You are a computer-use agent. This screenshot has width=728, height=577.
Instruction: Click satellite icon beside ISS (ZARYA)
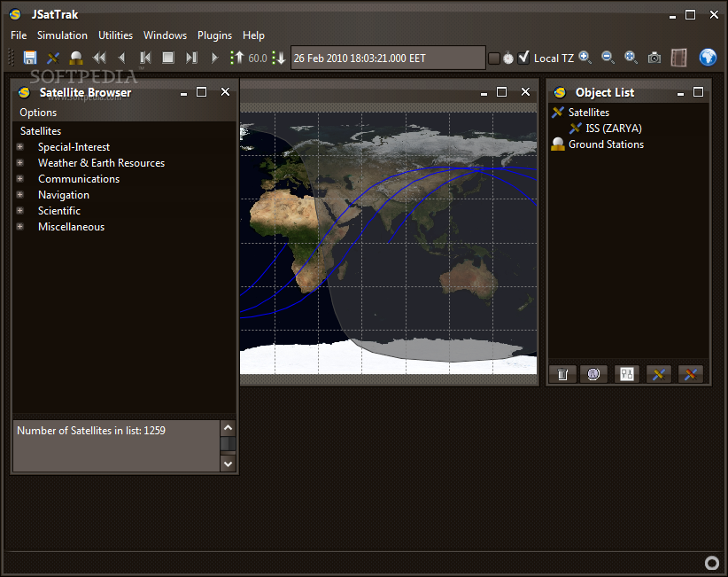[576, 129]
